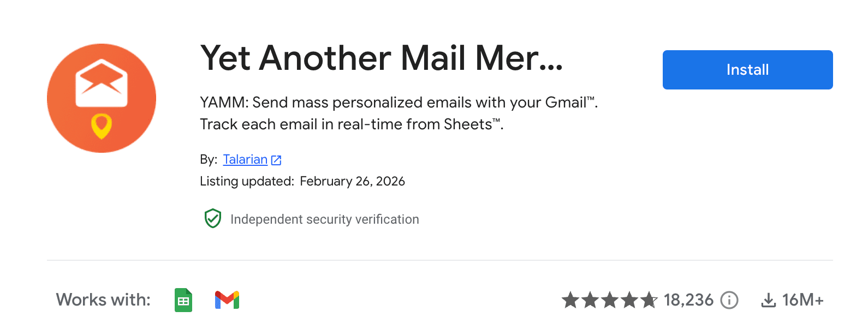Image resolution: width=868 pixels, height=335 pixels.
Task: Click the Yet Another Mail Mer... title
Action: [381, 58]
